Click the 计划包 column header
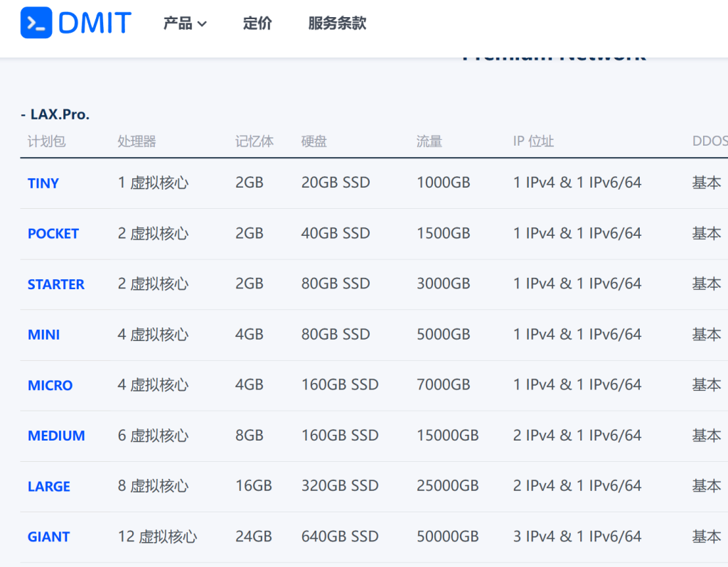This screenshot has width=728, height=567. 46,141
